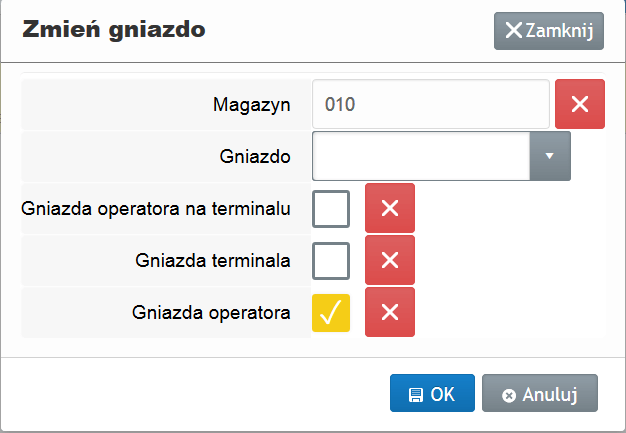Enable Gniazda operatora na terminalu checkbox
Image resolution: width=626 pixels, height=433 pixels.
pos(331,208)
